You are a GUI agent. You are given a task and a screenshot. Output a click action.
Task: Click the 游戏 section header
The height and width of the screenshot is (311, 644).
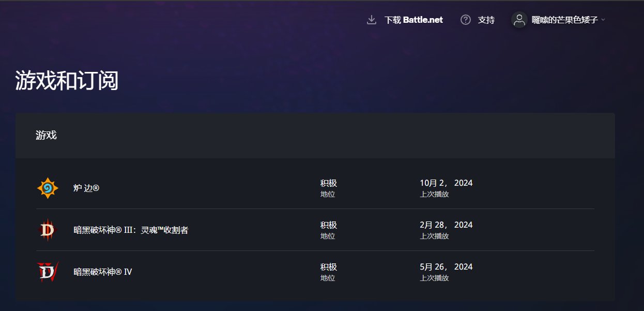point(46,136)
